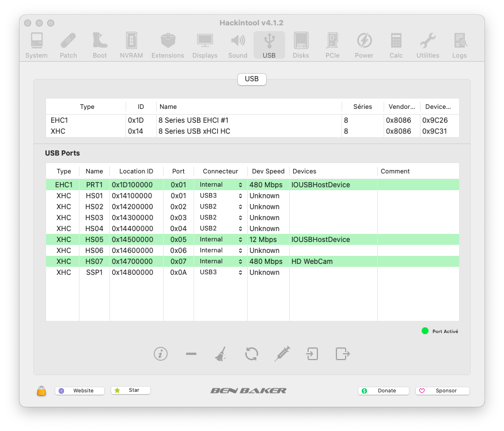Viewport: 504px width, 431px height.
Task: Open connector dropdown for HS05 port
Action: tap(221, 239)
